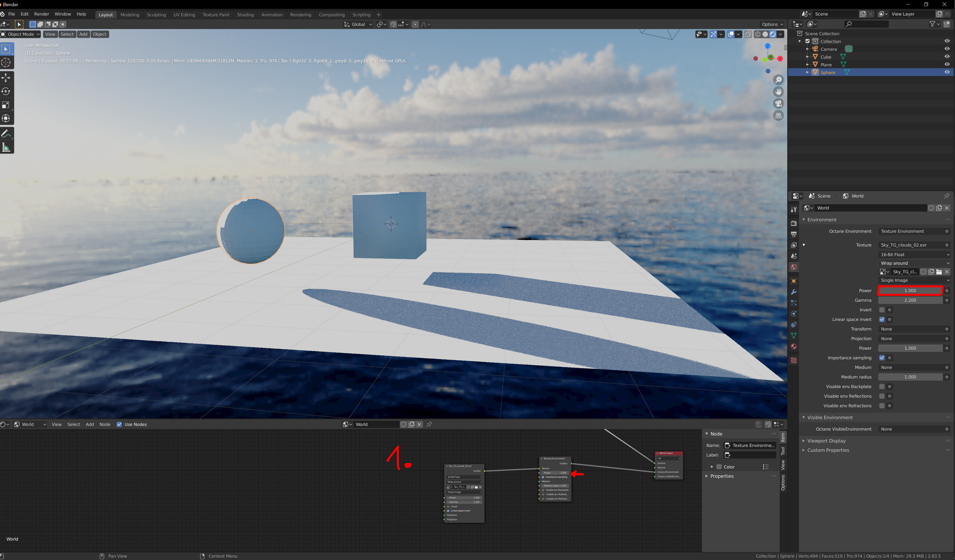Hide the Cube in outliner
Viewport: 955px width, 560px height.
[x=947, y=57]
